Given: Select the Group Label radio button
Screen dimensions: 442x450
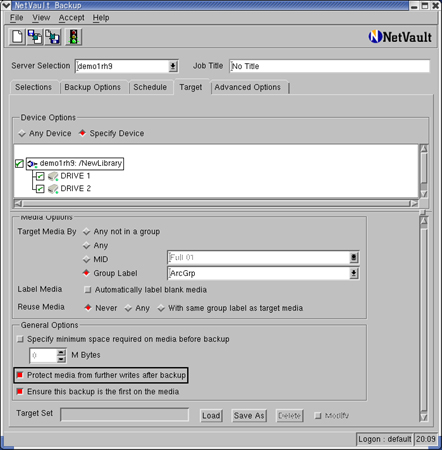Looking at the screenshot, I should (x=87, y=273).
